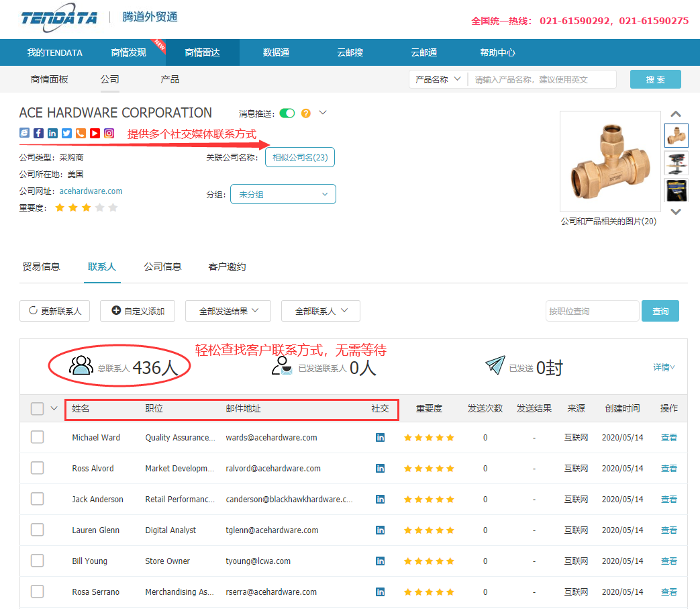Open the 云邮搜 menu item

tap(350, 52)
